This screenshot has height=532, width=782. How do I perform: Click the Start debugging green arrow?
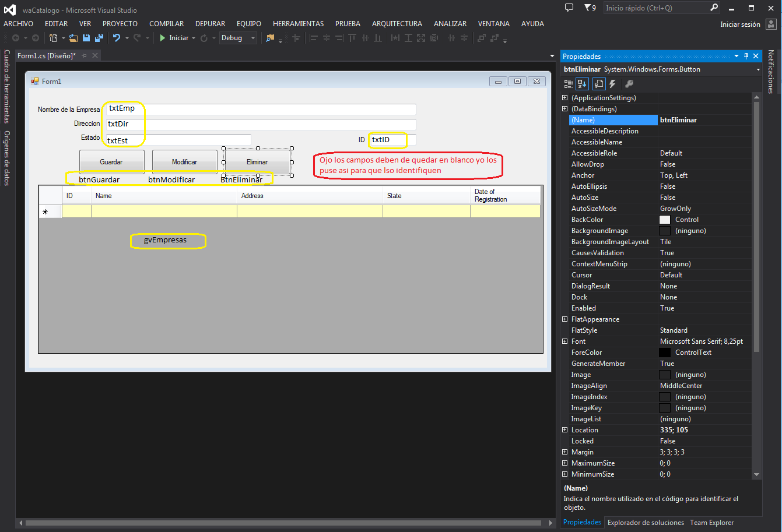[163, 37]
